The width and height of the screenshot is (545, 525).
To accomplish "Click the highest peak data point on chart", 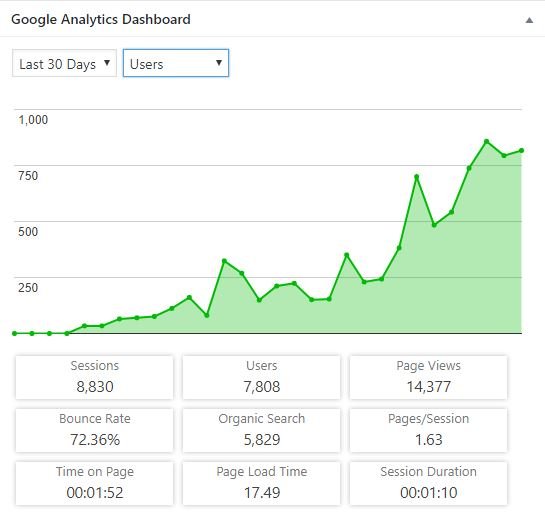I will (486, 142).
